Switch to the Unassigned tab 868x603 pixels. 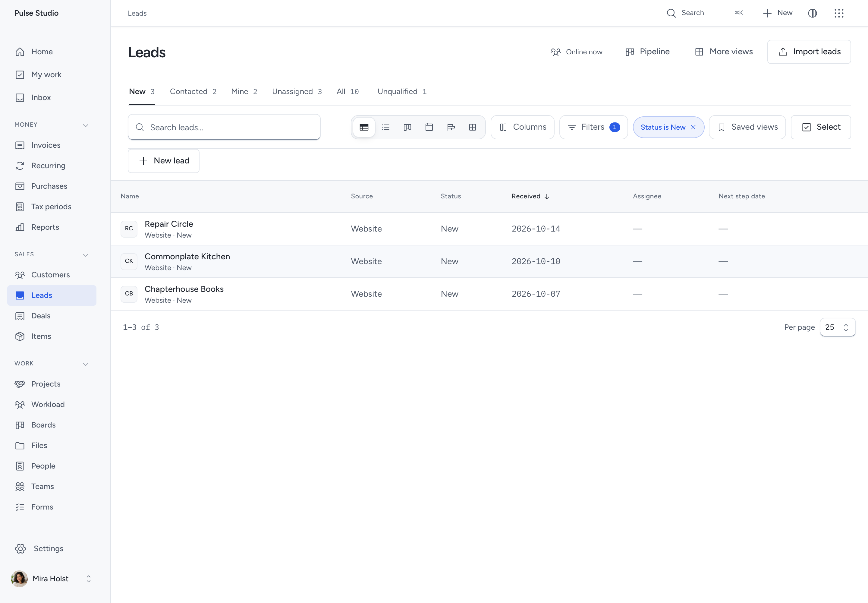point(297,91)
